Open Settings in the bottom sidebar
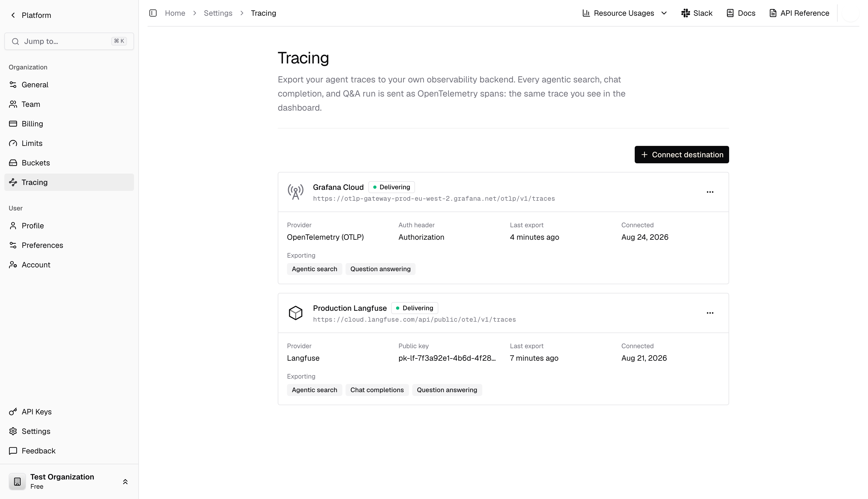 [x=69, y=431]
